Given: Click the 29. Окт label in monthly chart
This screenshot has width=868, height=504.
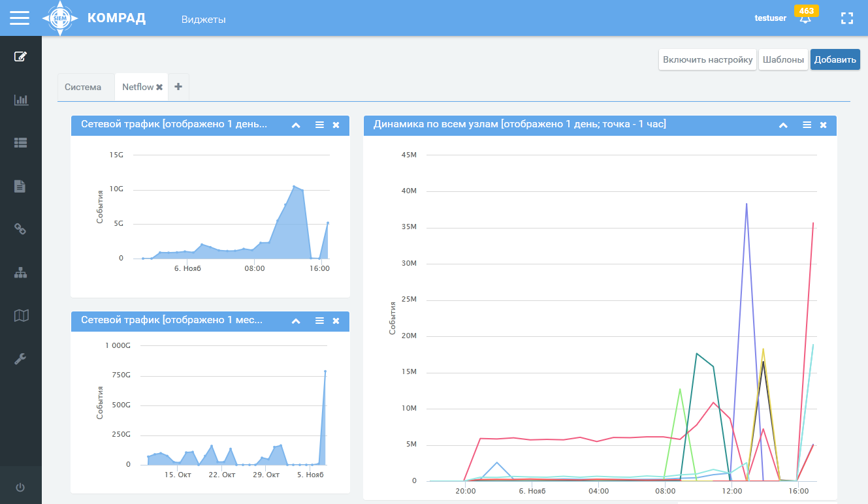Looking at the screenshot, I should [x=266, y=475].
